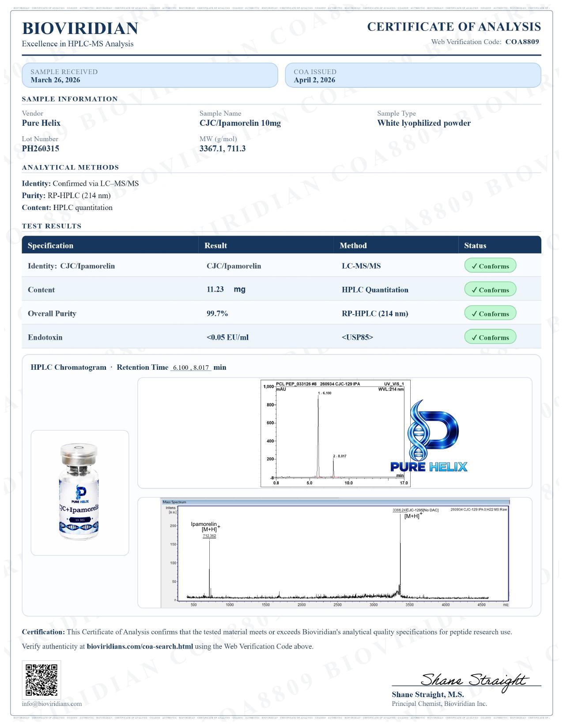Viewport: 563px width, 728px height.
Task: Click the COA Issued date April 2, 2026
Action: point(314,80)
